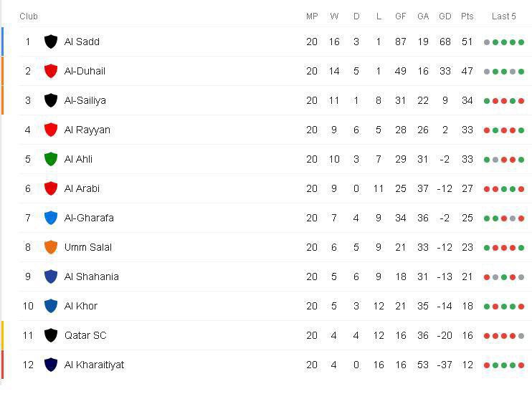Open the Al Rayyan club link
The height and width of the screenshot is (399, 532).
[87, 130]
